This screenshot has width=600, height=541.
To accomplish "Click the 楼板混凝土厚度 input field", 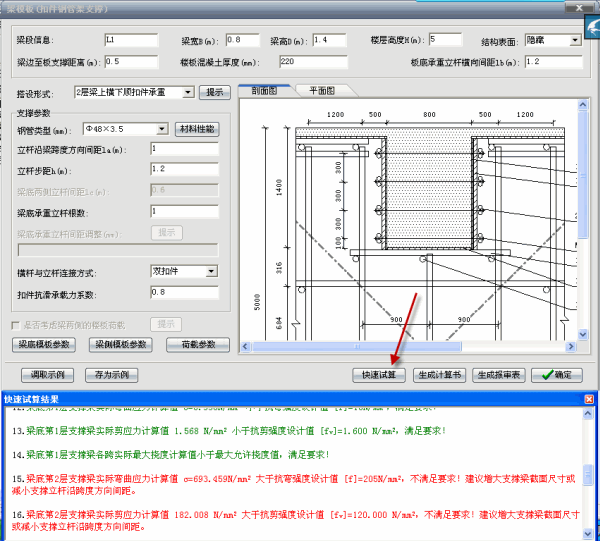I will click(x=313, y=62).
